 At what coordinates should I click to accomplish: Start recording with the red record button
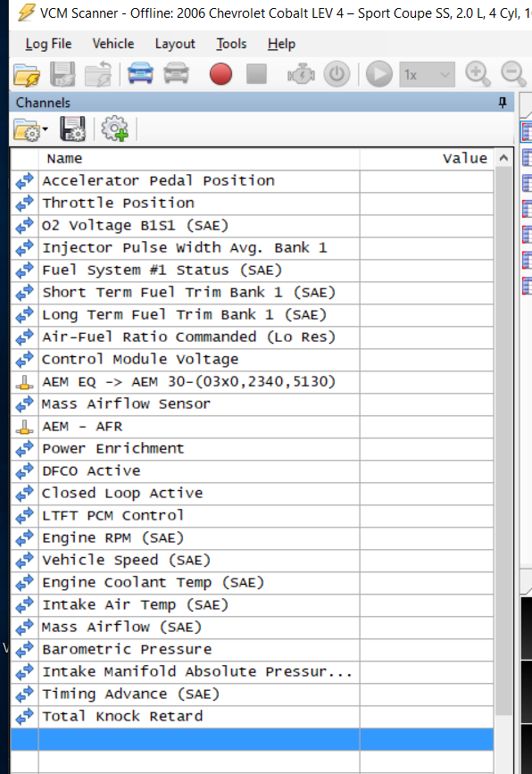[220, 74]
